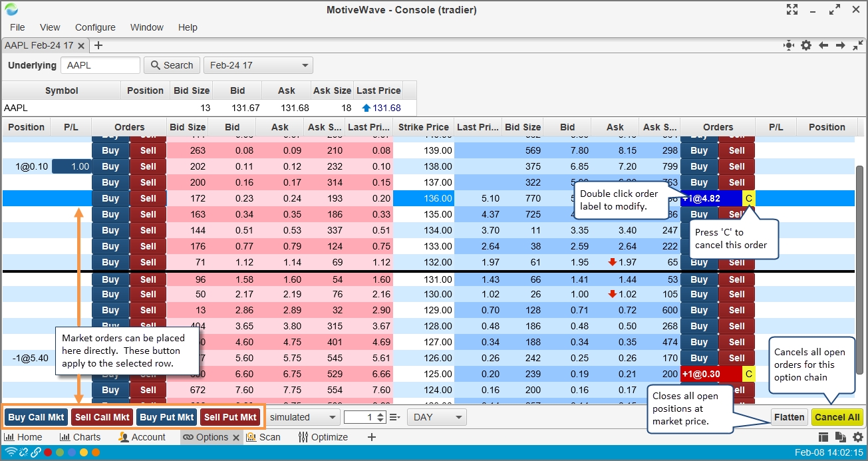Viewport: 868px width, 461px height.
Task: Open the simulated account dropdown
Action: [303, 417]
